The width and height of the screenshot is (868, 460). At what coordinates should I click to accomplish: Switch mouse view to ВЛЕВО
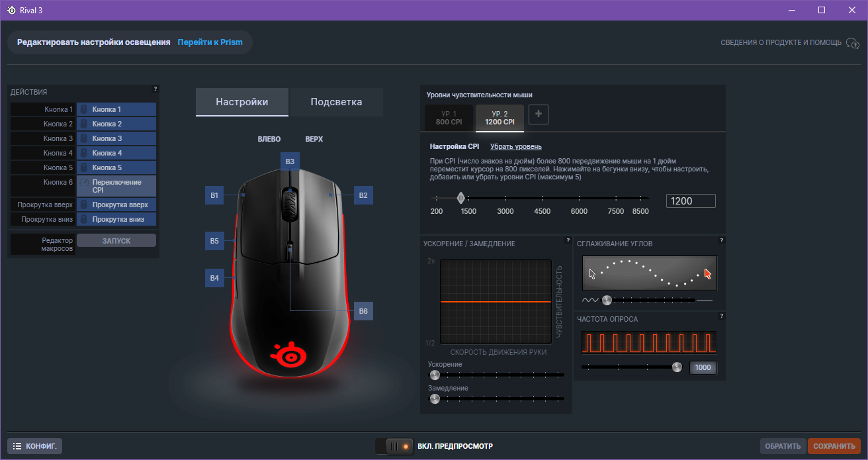(269, 139)
